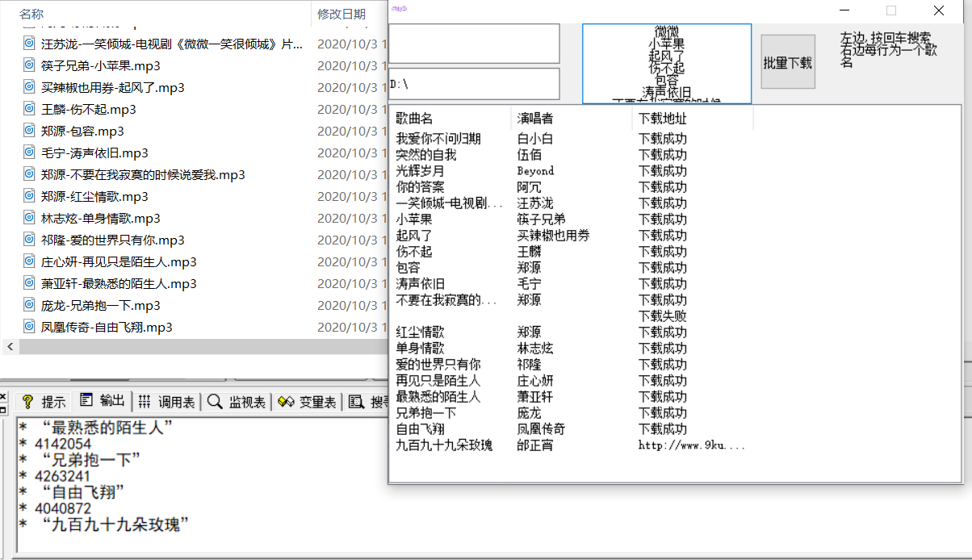Image resolution: width=972 pixels, height=560 pixels.
Task: Select file 郑源-包容.mp3 in Explorer
Action: point(82,131)
